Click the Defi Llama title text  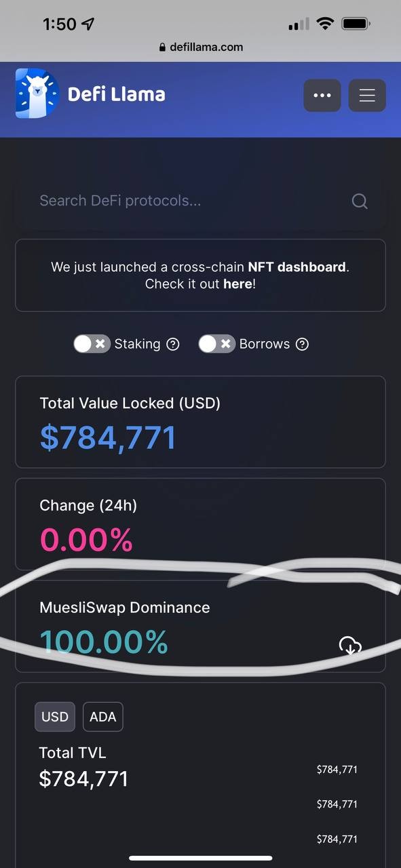[x=117, y=94]
